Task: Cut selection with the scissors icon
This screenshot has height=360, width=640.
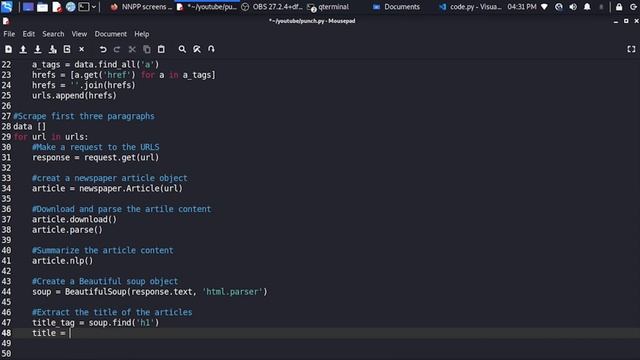Action: pos(132,49)
